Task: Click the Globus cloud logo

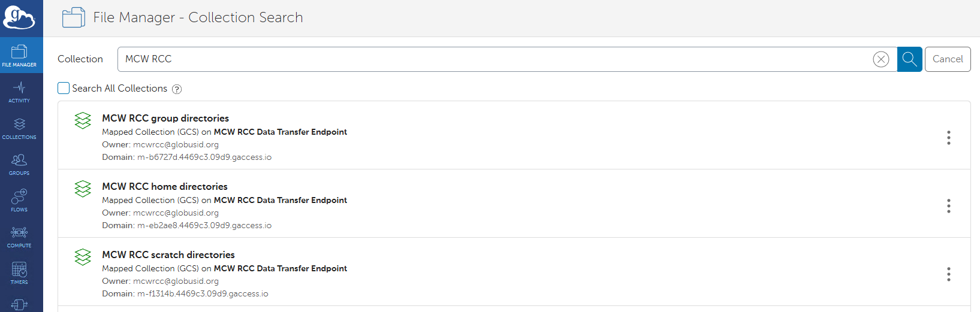Action: click(19, 17)
